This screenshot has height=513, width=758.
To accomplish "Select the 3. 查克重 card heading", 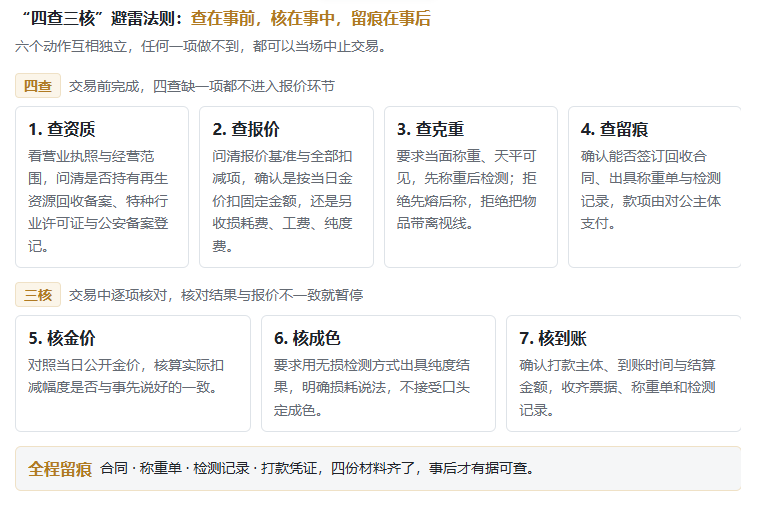I will click(430, 129).
